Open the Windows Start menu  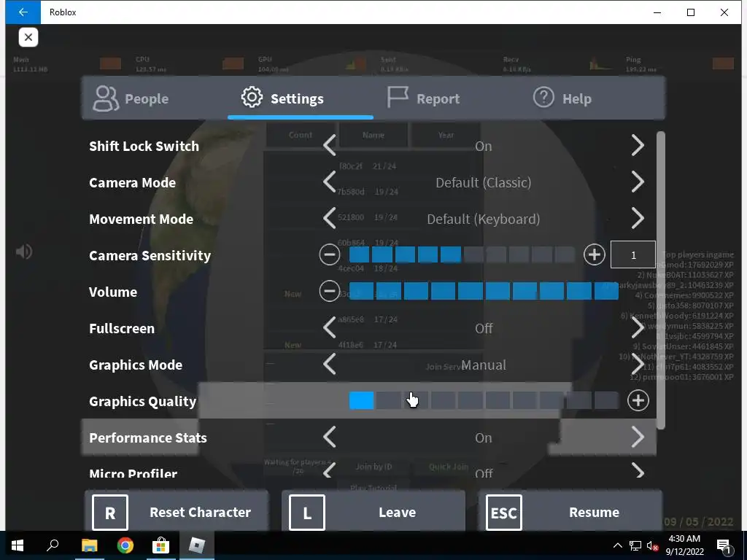point(18,545)
